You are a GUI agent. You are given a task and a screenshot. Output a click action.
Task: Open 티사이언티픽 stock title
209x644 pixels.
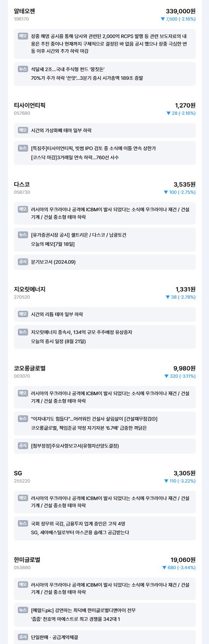(30, 105)
